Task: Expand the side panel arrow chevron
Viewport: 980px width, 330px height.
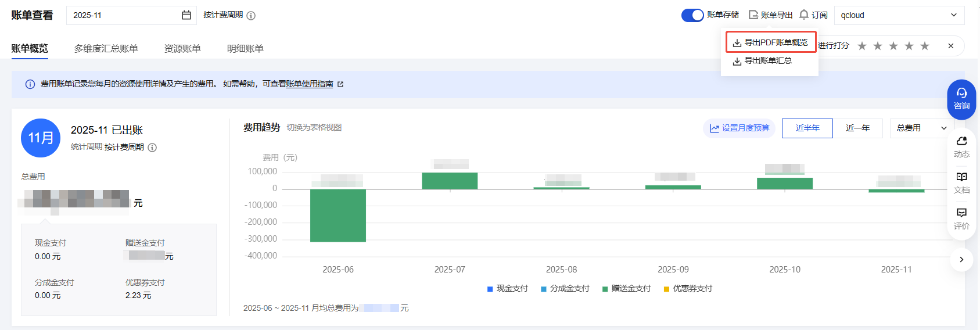Action: 961,260
